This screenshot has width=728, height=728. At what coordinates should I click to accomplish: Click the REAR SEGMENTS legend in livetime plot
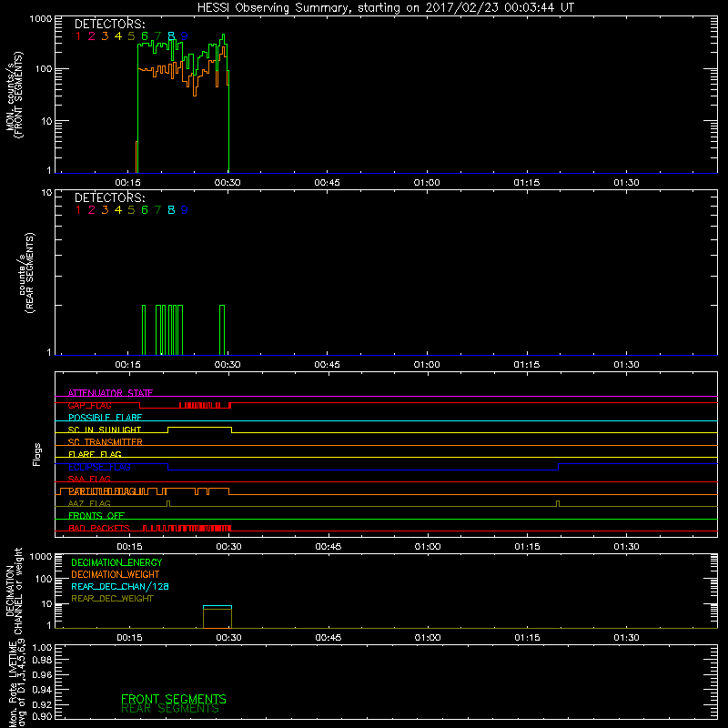[170, 709]
